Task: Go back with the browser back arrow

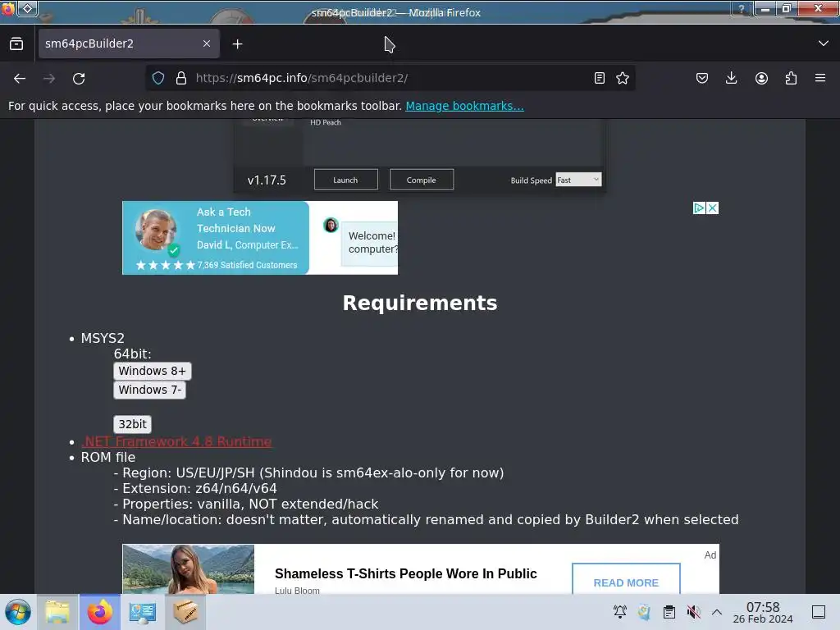Action: click(20, 79)
